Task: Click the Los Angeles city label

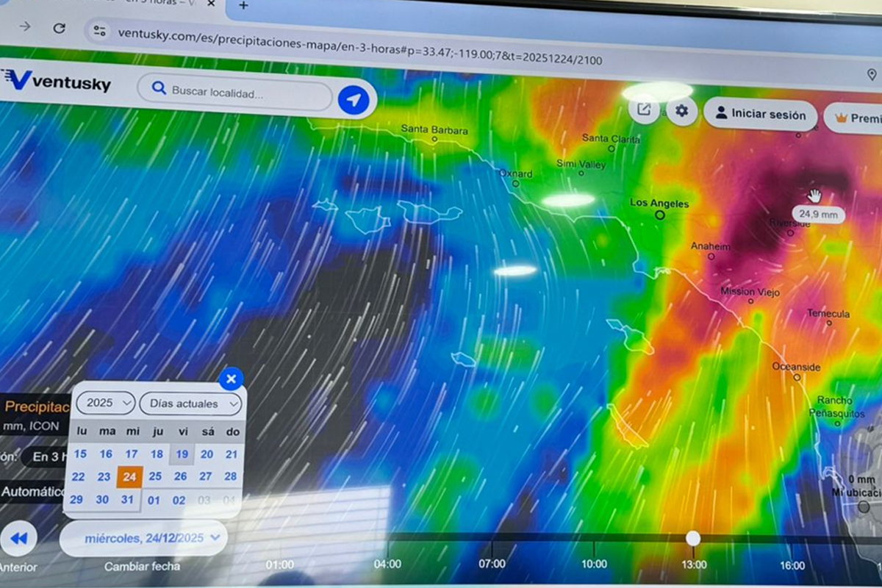Action: [659, 203]
